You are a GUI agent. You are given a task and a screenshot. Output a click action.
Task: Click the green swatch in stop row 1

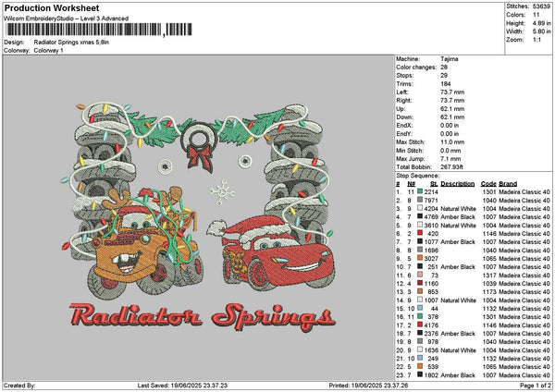click(x=420, y=191)
